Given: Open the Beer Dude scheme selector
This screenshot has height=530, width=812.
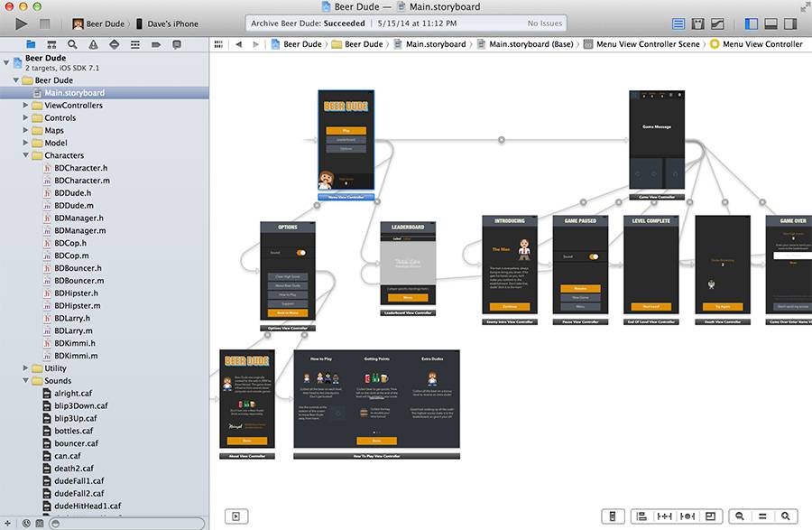Looking at the screenshot, I should 98,23.
